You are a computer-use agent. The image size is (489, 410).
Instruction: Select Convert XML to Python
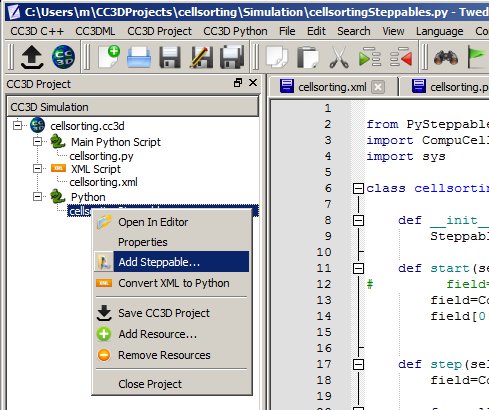point(172,283)
